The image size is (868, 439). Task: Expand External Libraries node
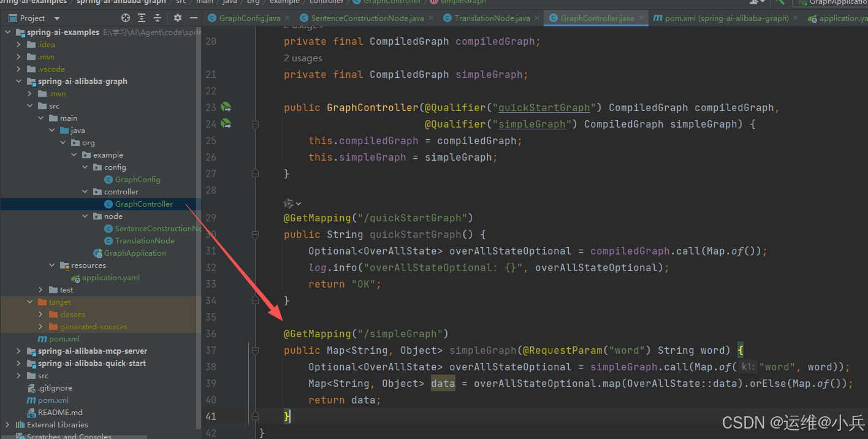(x=7, y=425)
